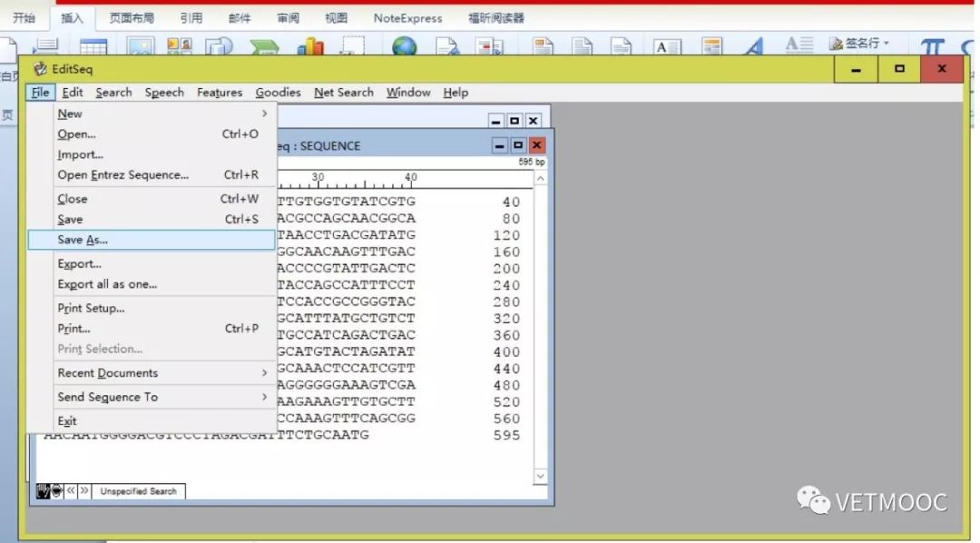Close the background document window behind SEQUENCE
This screenshot has height=543, width=980.
(534, 121)
